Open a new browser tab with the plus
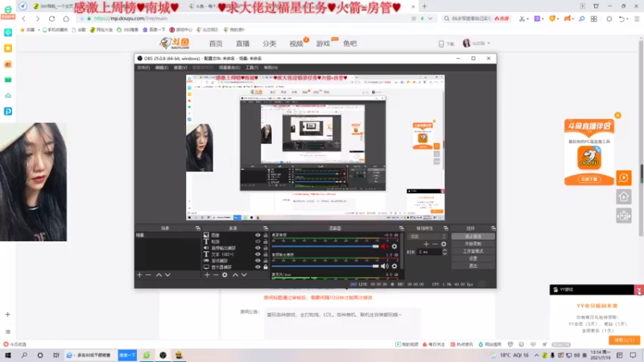 pyautogui.click(x=425, y=6)
